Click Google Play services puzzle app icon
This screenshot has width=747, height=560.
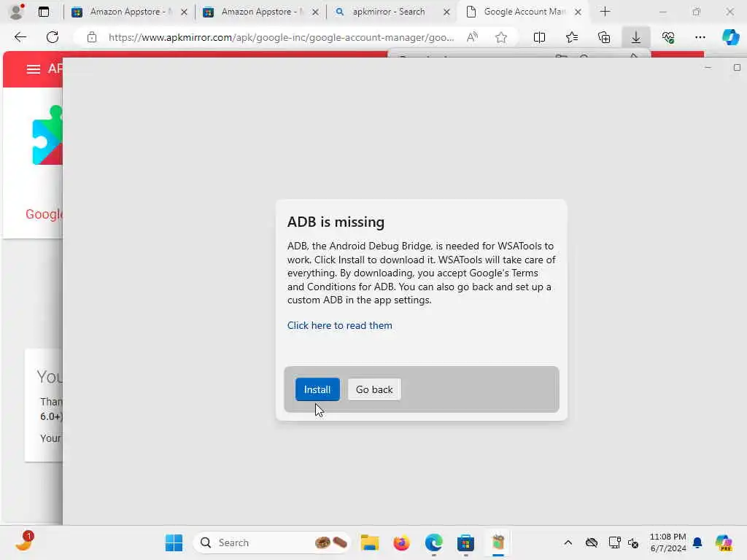click(x=47, y=135)
